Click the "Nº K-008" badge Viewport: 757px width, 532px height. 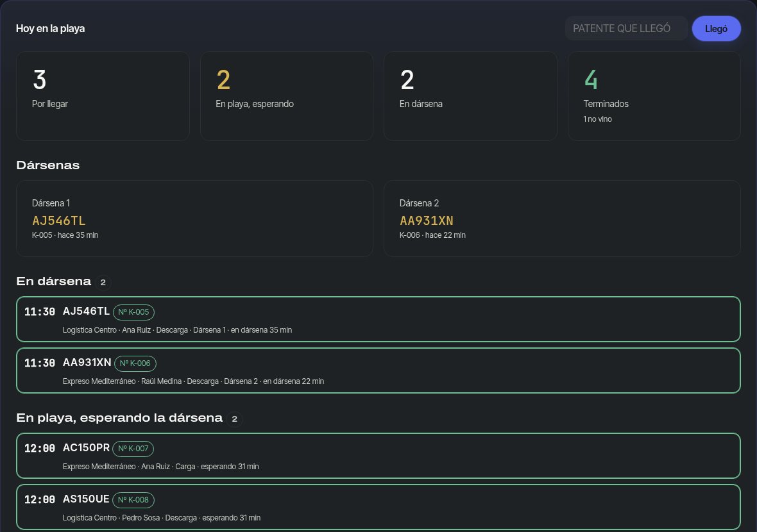coord(133,500)
